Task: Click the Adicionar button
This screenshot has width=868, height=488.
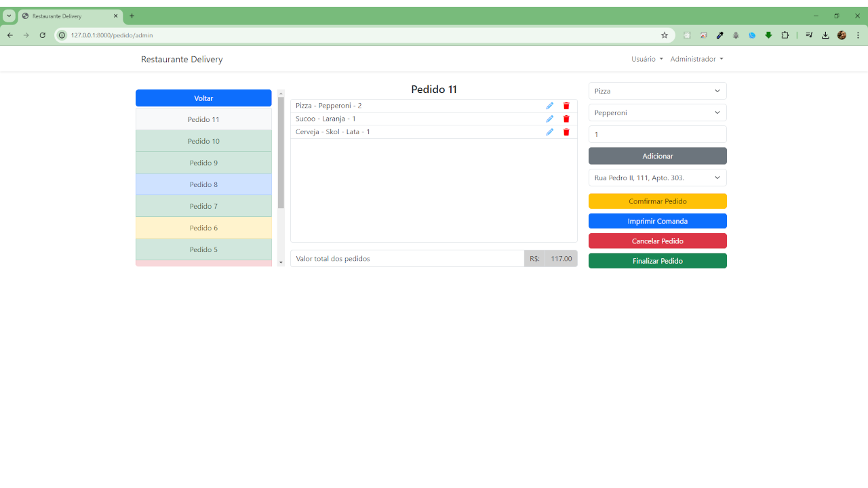Action: 657,156
